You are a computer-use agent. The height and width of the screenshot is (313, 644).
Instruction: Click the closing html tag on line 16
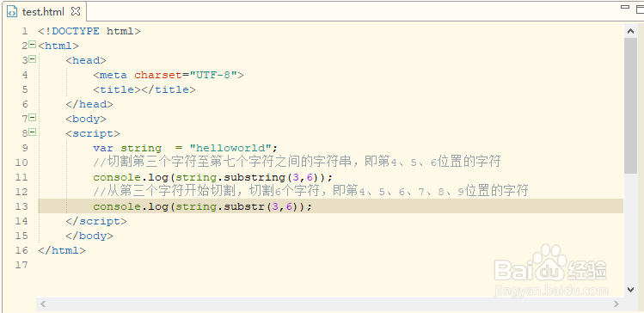point(62,250)
